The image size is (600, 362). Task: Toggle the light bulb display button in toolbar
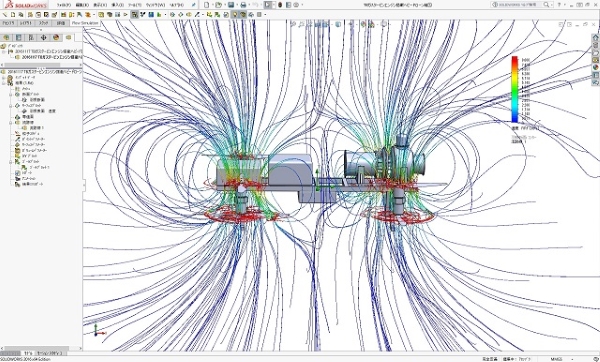click(235, 15)
